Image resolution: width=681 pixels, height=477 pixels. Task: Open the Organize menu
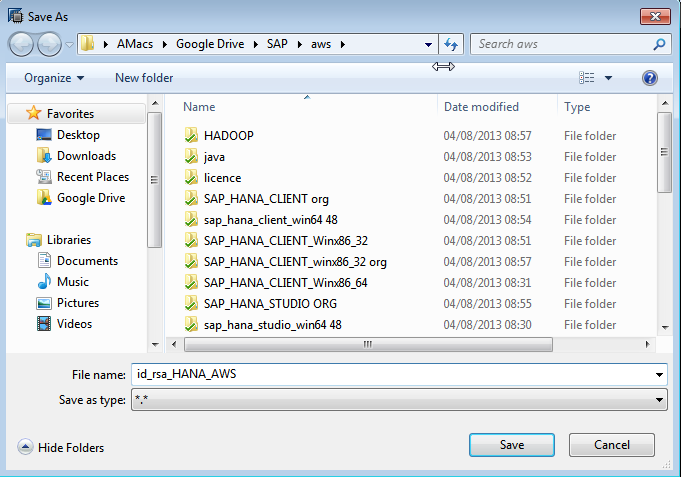coord(54,78)
